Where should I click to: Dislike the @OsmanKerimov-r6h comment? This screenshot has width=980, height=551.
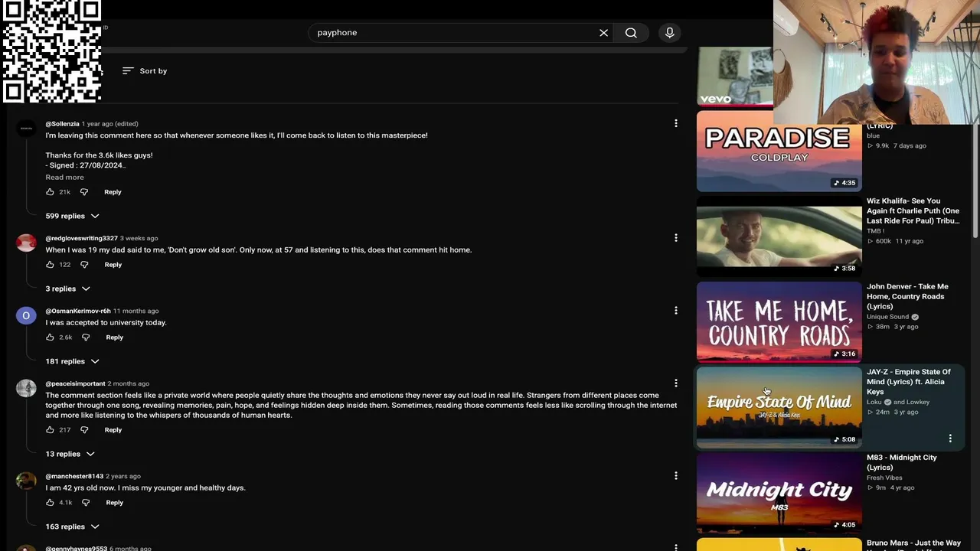(86, 337)
